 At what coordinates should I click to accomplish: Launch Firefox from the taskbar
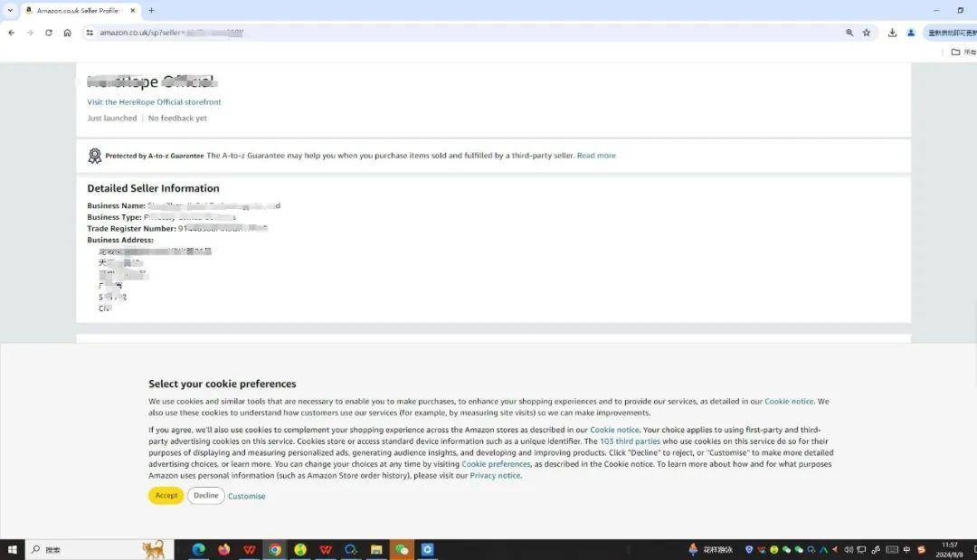(x=224, y=549)
